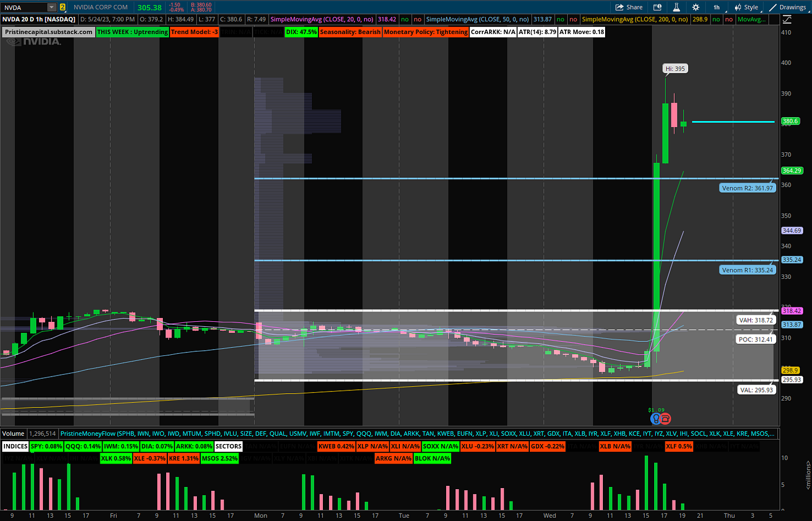Open chart settings gear icon

pos(695,7)
